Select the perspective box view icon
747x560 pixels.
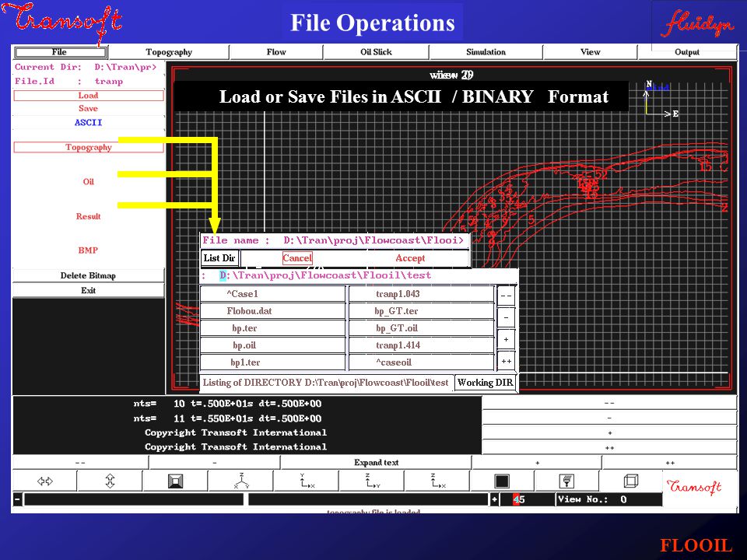176,481
